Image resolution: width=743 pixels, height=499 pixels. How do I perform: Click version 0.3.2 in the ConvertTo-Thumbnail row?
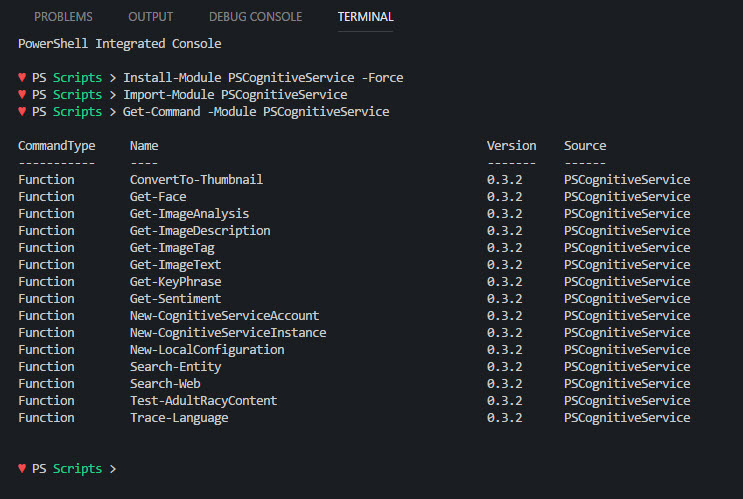click(504, 180)
